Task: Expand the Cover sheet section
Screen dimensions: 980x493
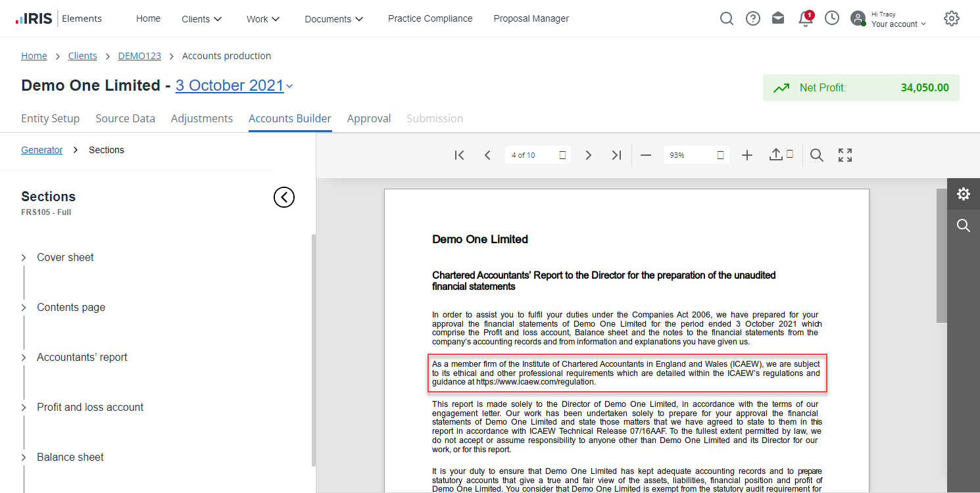Action: [24, 258]
